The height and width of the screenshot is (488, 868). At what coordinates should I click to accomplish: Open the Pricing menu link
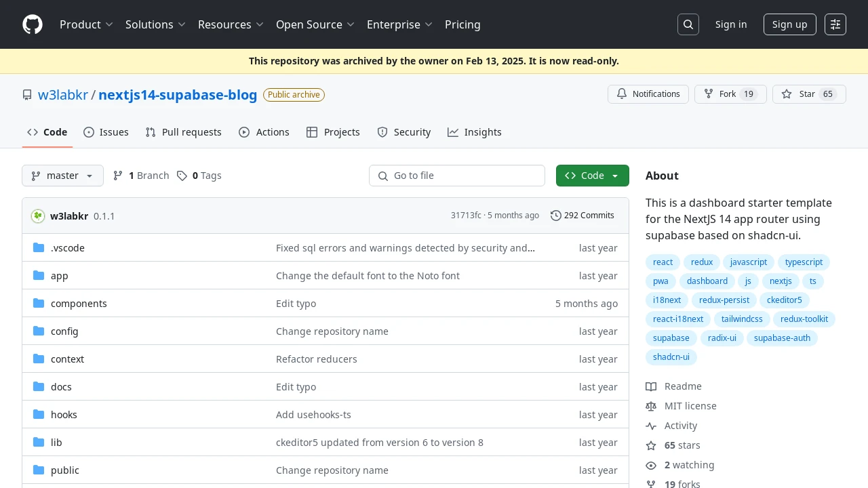[x=462, y=24]
